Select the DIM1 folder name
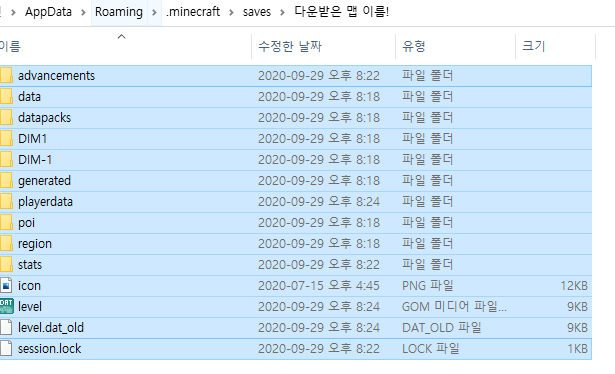Image resolution: width=615 pixels, height=374 pixels. [x=33, y=138]
